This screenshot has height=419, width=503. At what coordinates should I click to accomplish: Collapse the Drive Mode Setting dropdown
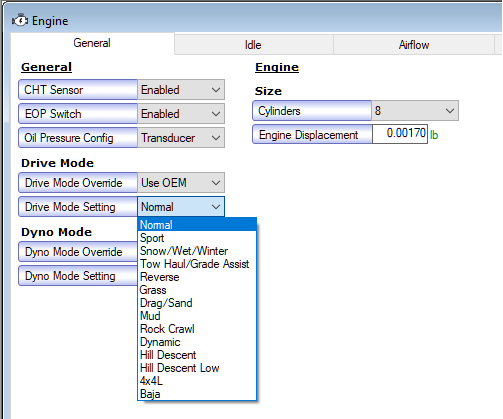click(x=181, y=207)
